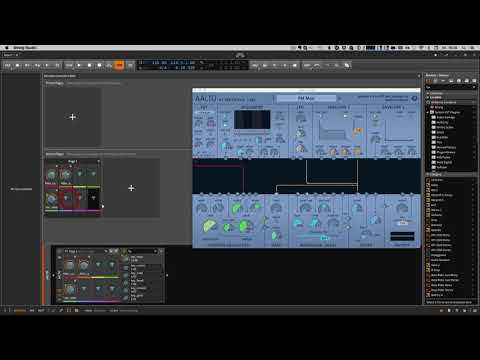This screenshot has height=360, width=480.
Task: Click first remote knob in device panel
Action: (x=69, y=265)
